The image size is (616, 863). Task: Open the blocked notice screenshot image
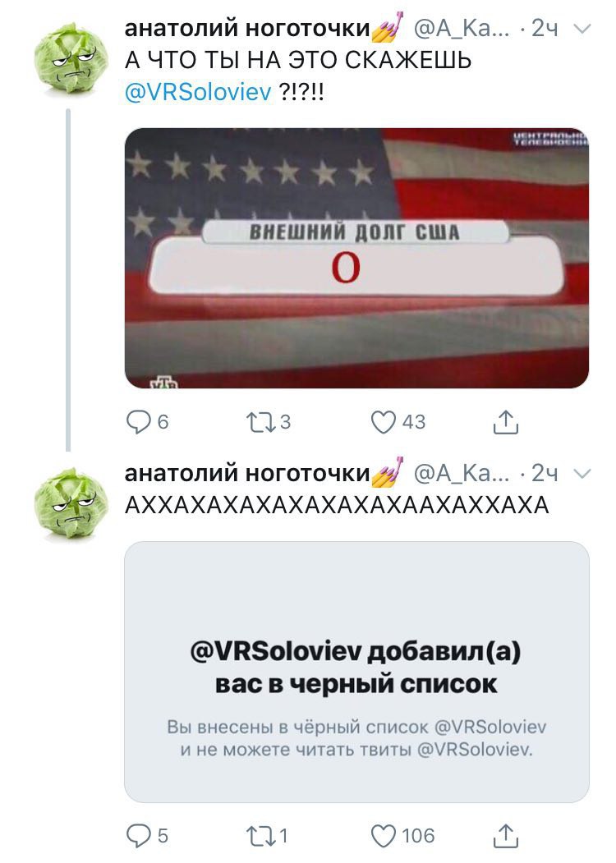coord(356,672)
